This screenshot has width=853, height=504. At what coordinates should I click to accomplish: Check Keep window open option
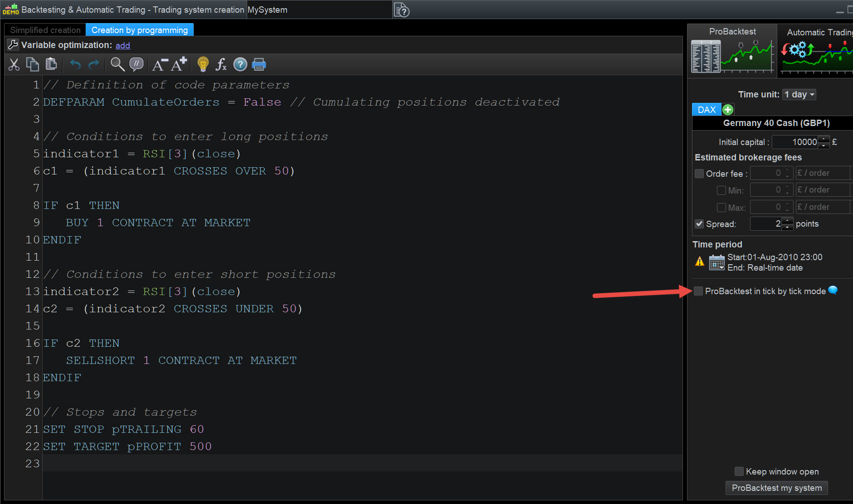[x=739, y=471]
